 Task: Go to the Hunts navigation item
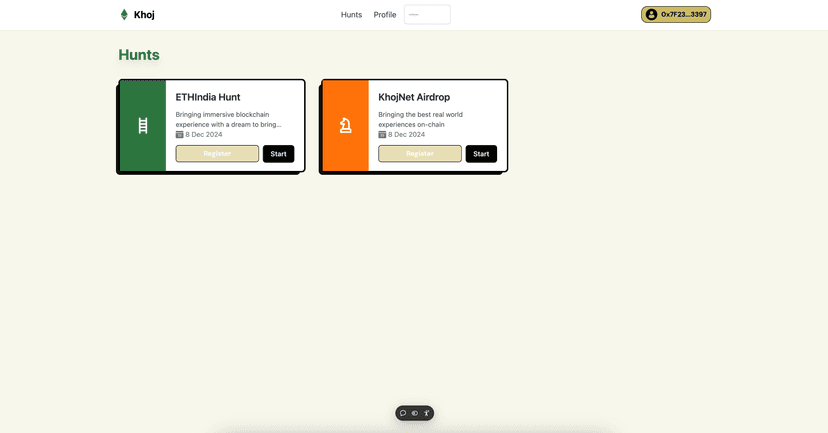351,15
